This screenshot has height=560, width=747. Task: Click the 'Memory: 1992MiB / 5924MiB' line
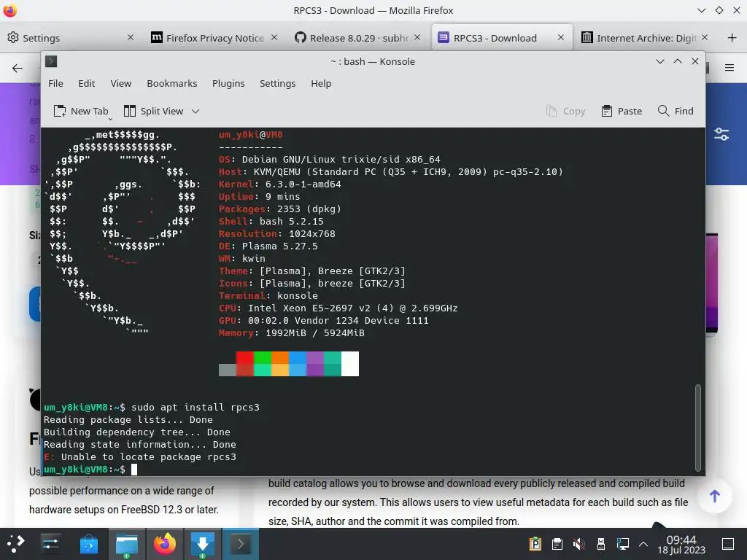(292, 332)
